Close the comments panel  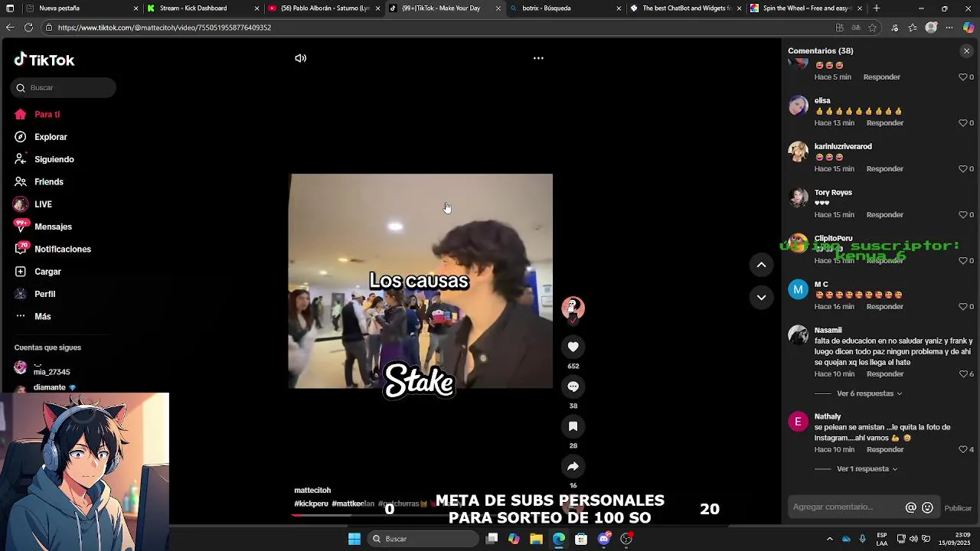pyautogui.click(x=966, y=51)
